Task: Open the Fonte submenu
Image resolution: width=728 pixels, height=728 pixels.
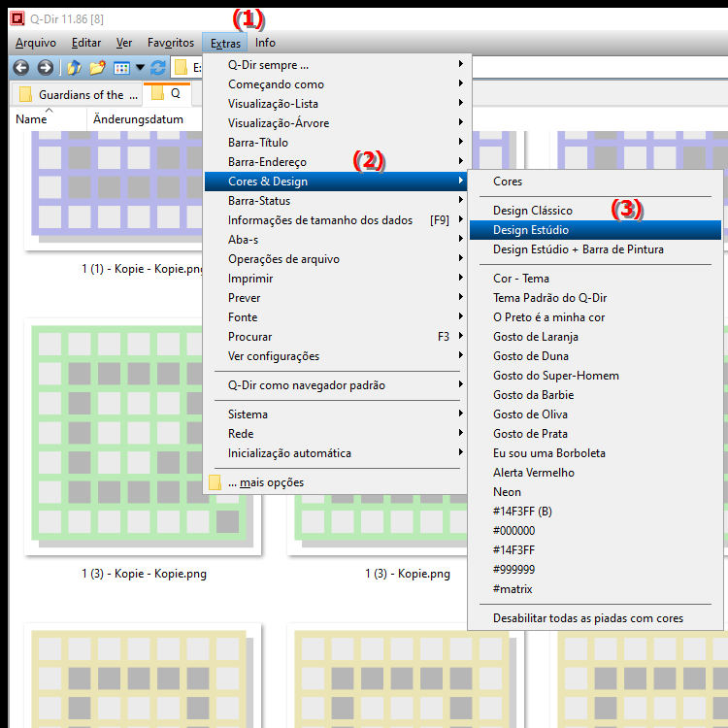Action: 335,317
